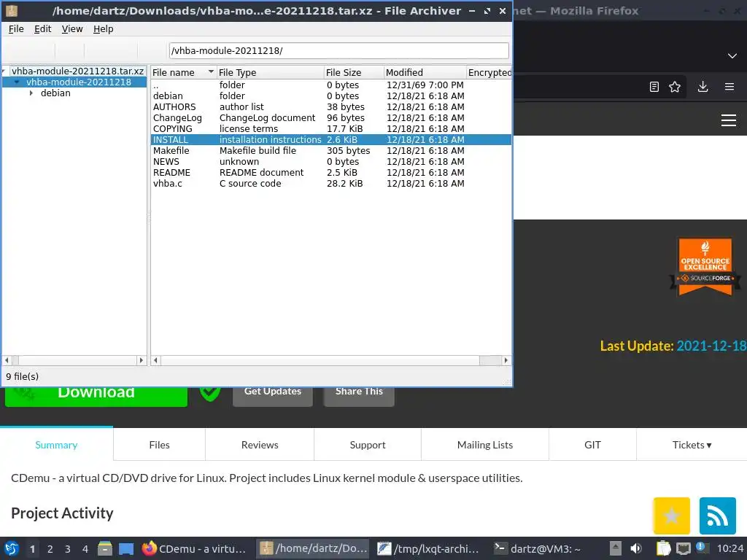This screenshot has height=560, width=747.
Task: Select the vhba.c file row
Action: (x=331, y=183)
